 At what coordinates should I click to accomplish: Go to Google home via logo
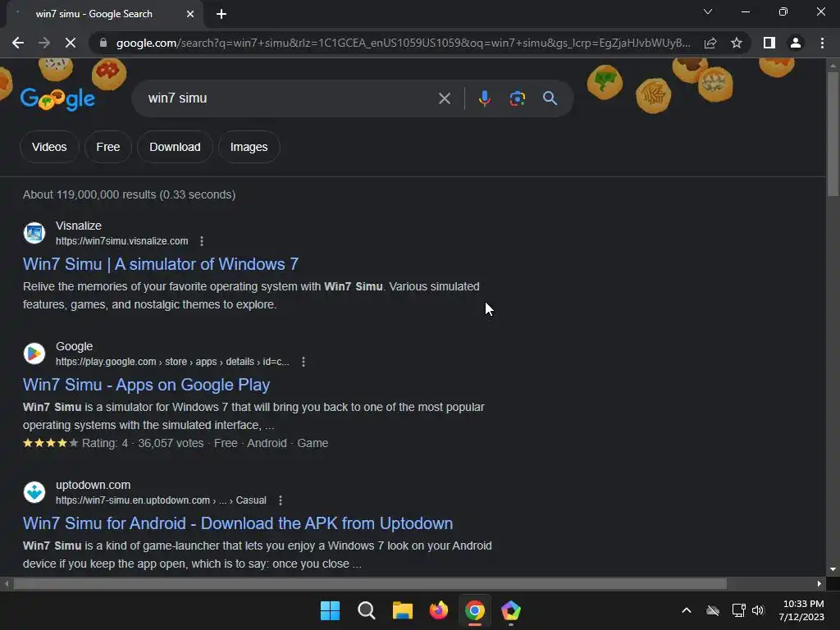(x=58, y=98)
